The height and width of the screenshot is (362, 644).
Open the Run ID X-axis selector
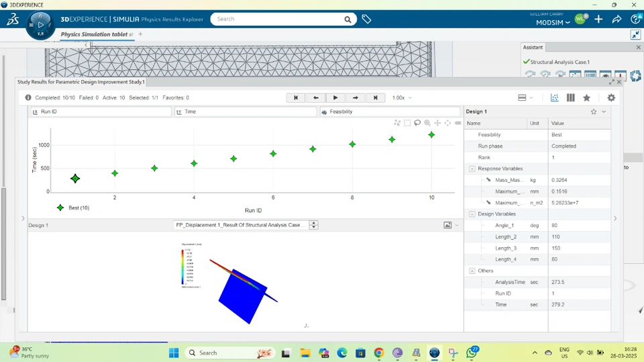tap(101, 111)
